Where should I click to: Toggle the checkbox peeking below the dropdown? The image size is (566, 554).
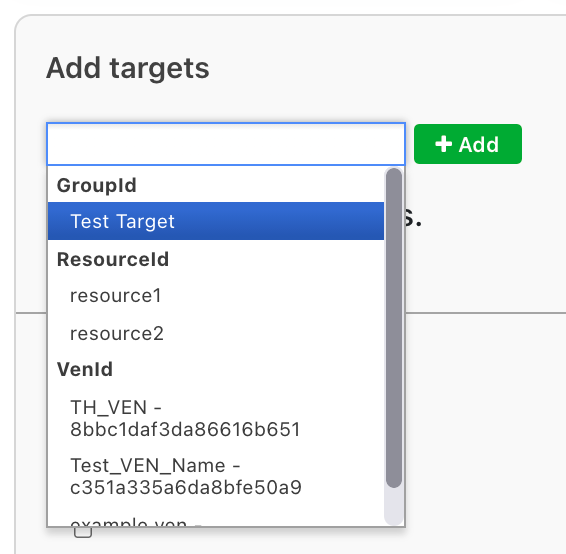tap(83, 532)
